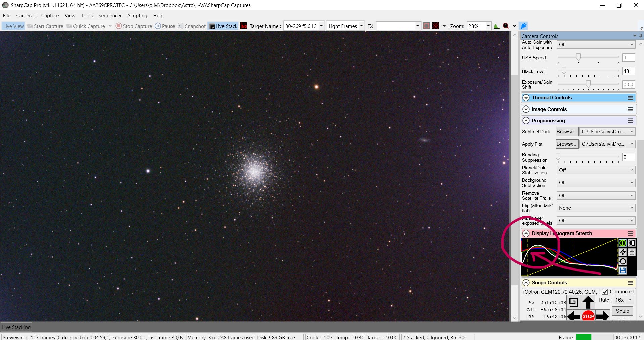
Task: Click the lightning bolt auto-stretch icon
Action: [623, 252]
